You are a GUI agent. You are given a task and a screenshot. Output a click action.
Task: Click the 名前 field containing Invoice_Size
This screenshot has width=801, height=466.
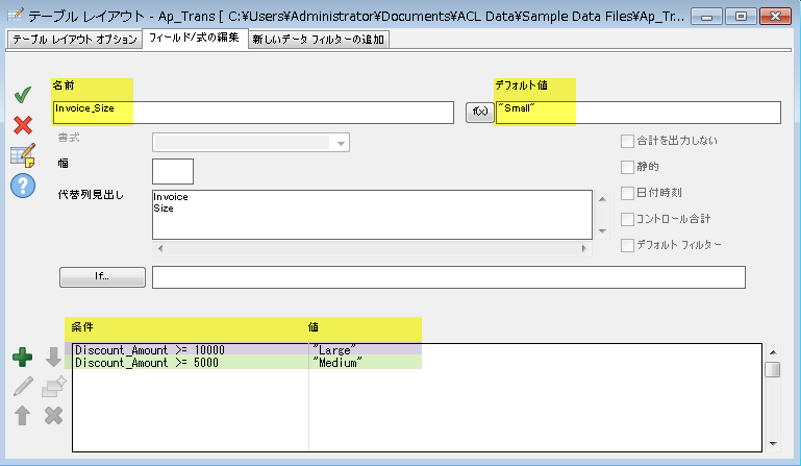(x=253, y=112)
